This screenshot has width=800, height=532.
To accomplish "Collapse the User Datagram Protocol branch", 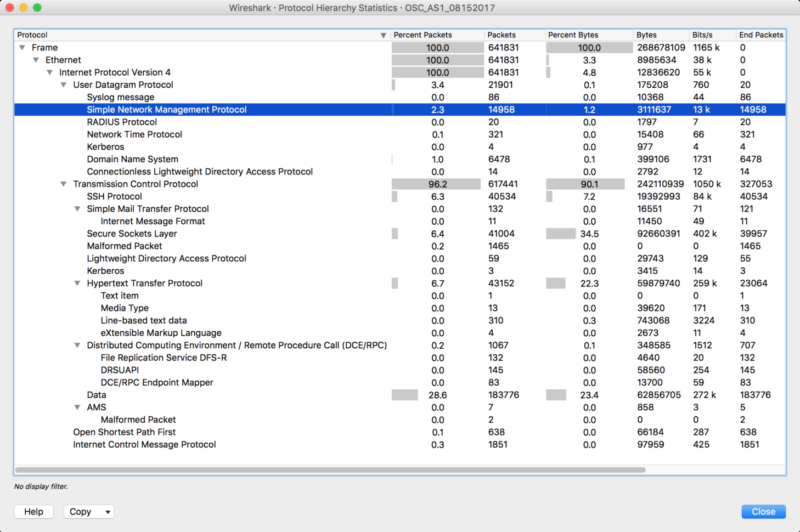I will click(63, 85).
